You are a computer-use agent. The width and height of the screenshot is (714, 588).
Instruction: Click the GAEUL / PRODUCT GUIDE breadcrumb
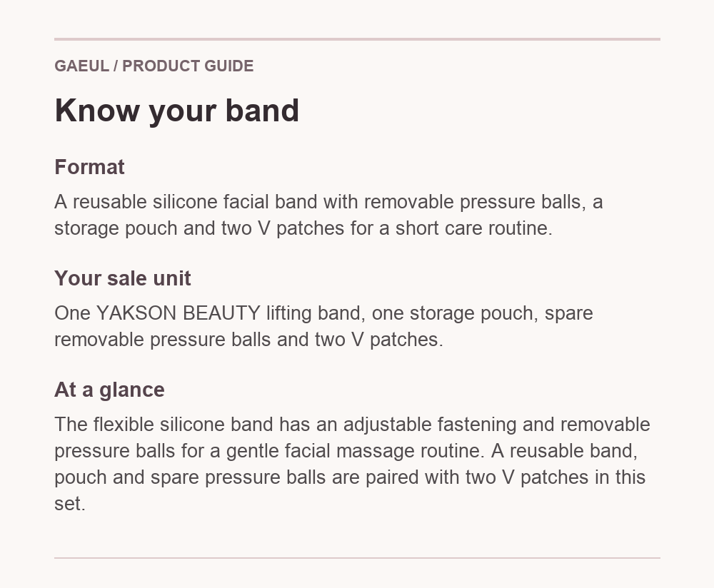(x=154, y=66)
